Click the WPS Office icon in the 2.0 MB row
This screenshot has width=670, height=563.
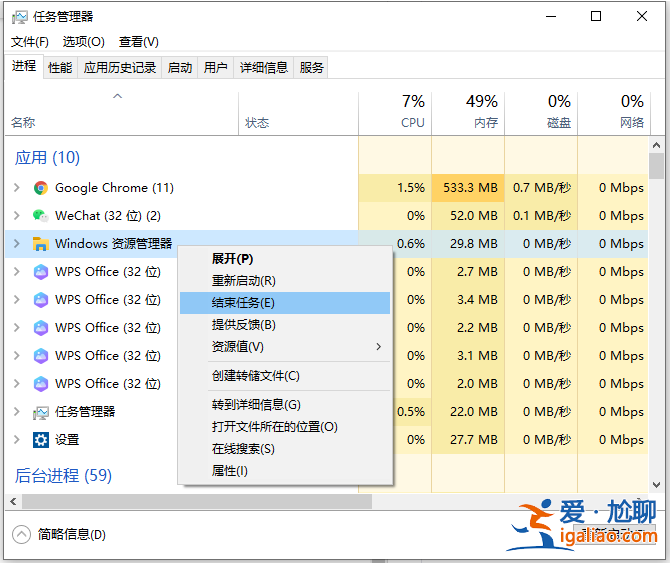41,384
